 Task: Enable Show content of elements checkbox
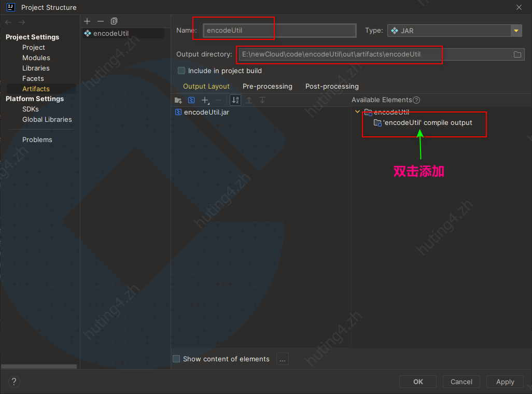click(176, 359)
